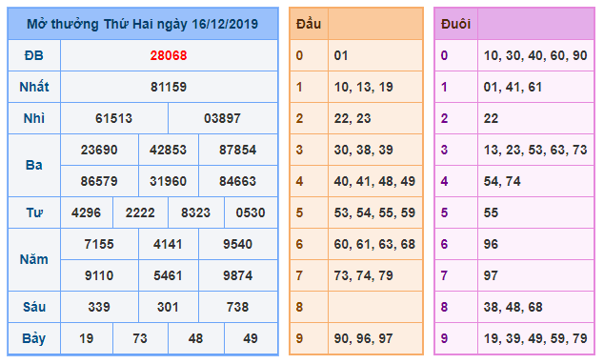604x364 pixels.
Task: Click Đuôi row 7 value '97'
Action: pyautogui.click(x=492, y=275)
